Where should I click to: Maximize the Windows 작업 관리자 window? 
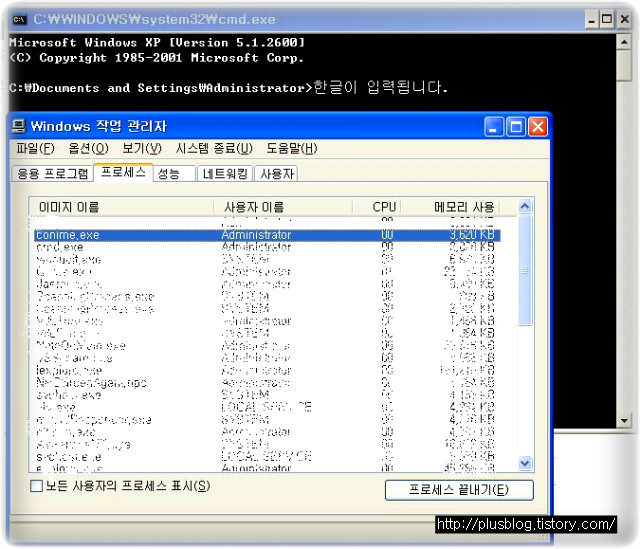pos(516,127)
